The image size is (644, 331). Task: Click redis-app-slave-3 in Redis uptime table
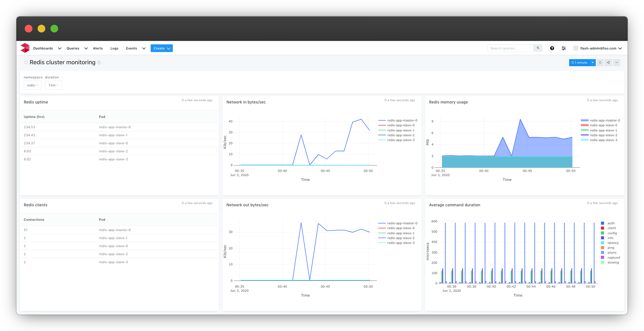(x=113, y=159)
